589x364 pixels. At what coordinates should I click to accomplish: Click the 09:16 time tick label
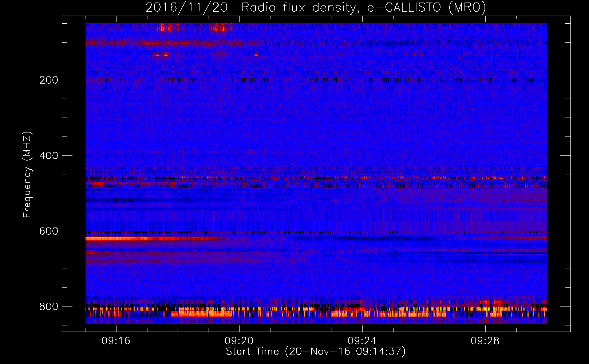116,341
